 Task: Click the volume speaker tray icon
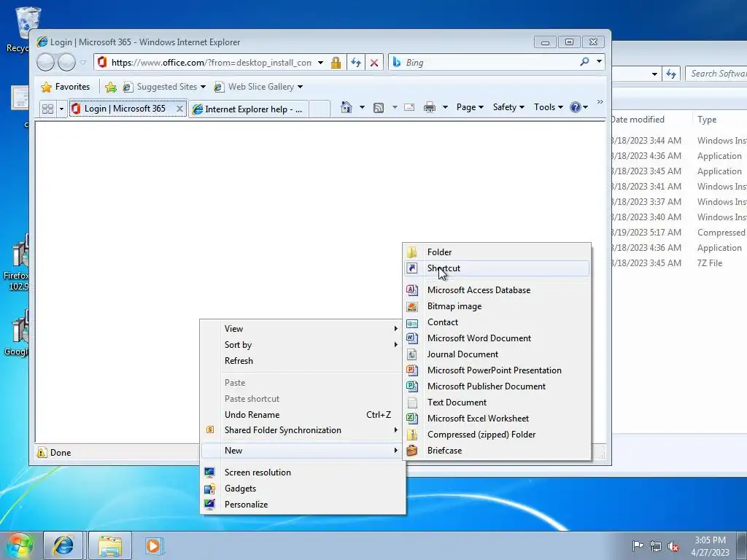coord(673,546)
